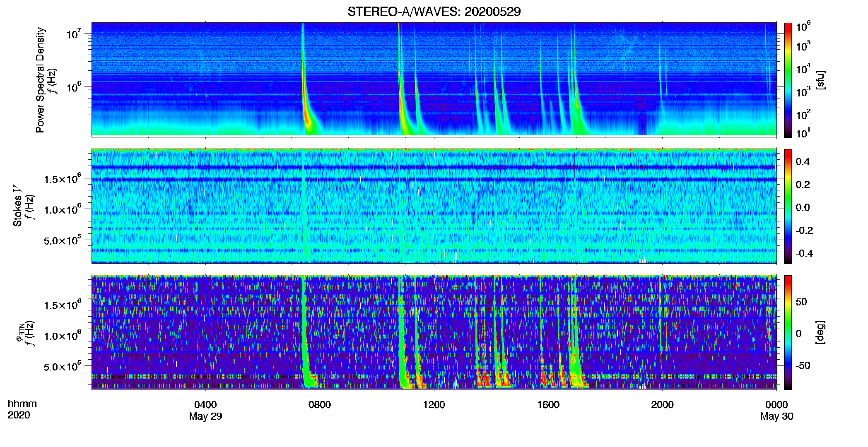Image resolution: width=868 pixels, height=447 pixels.
Task: Click the 5.0×10^5 tick in Stokes V panel
Action: 63,240
